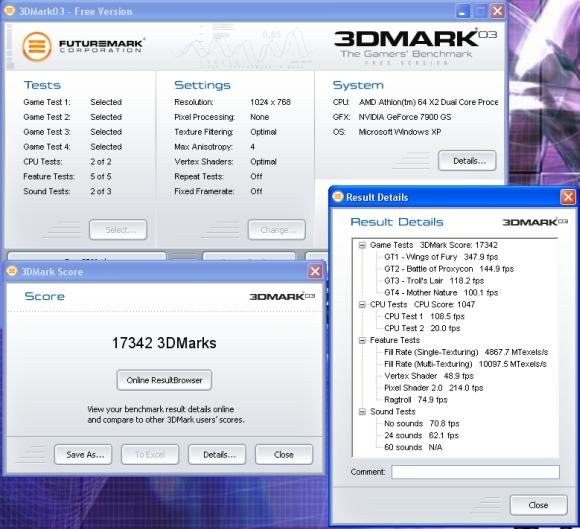This screenshot has width=580, height=529.
Task: Click the CPU Tests CPU Score label
Action: coord(422,304)
